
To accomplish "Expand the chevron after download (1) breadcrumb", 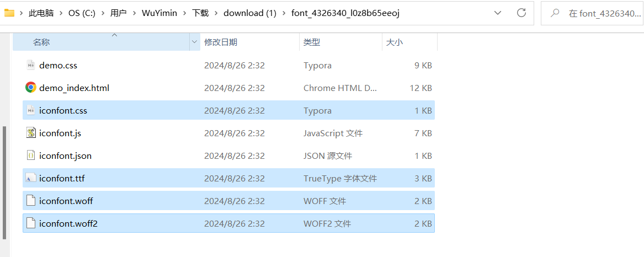I will click(284, 13).
